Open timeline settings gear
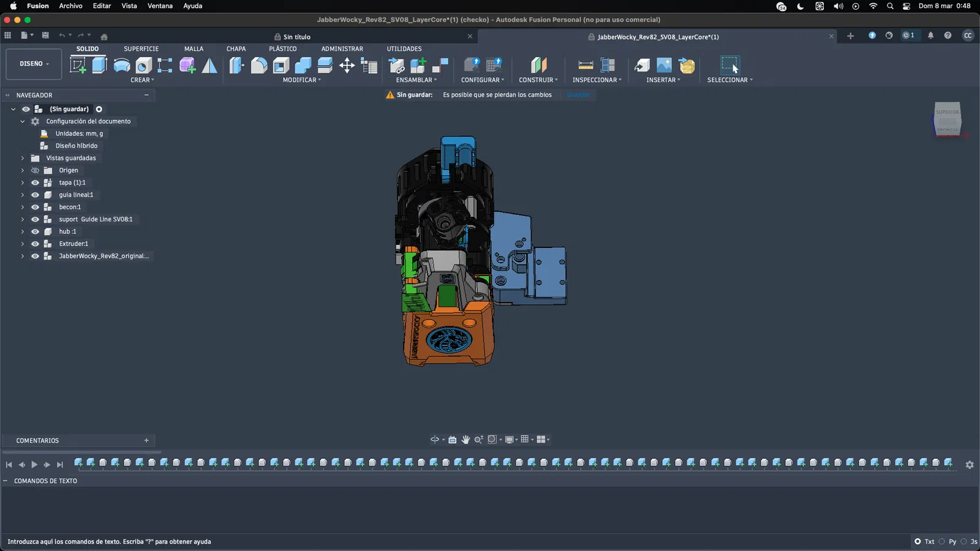Viewport: 980px width, 551px height. [x=970, y=465]
